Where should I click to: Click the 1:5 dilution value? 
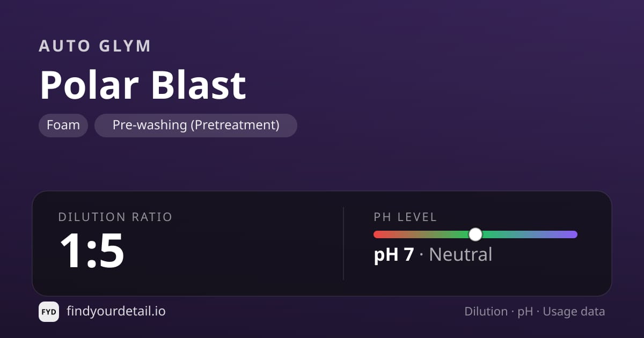coord(92,251)
